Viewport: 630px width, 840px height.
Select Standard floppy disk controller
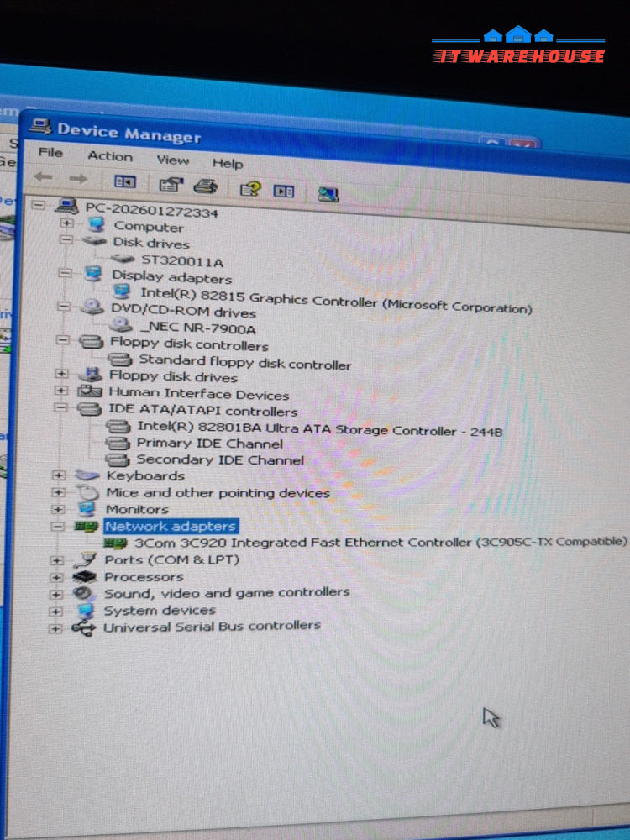[244, 362]
